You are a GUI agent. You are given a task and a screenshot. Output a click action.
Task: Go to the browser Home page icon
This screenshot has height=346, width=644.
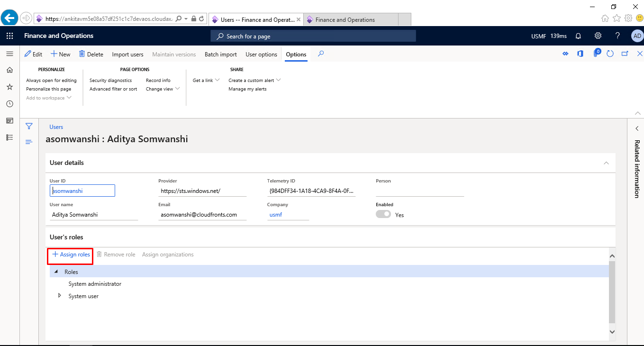605,18
